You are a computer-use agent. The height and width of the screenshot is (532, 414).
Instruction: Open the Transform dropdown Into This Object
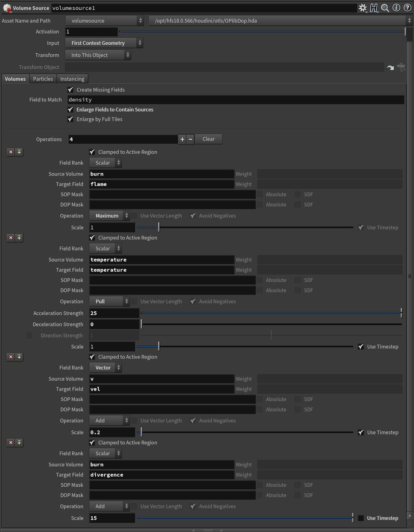click(x=98, y=55)
